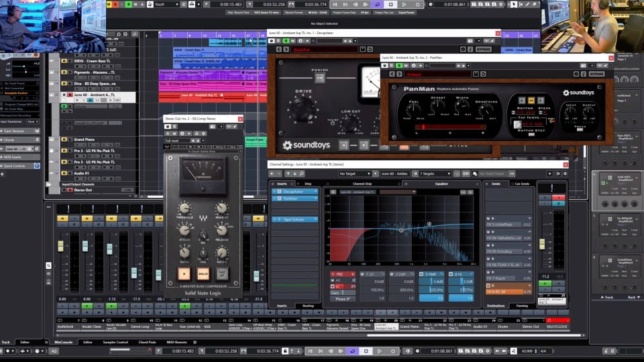Click AQ auto-quantize button in bottom bar
This screenshot has width=644, height=362.
(x=54, y=351)
